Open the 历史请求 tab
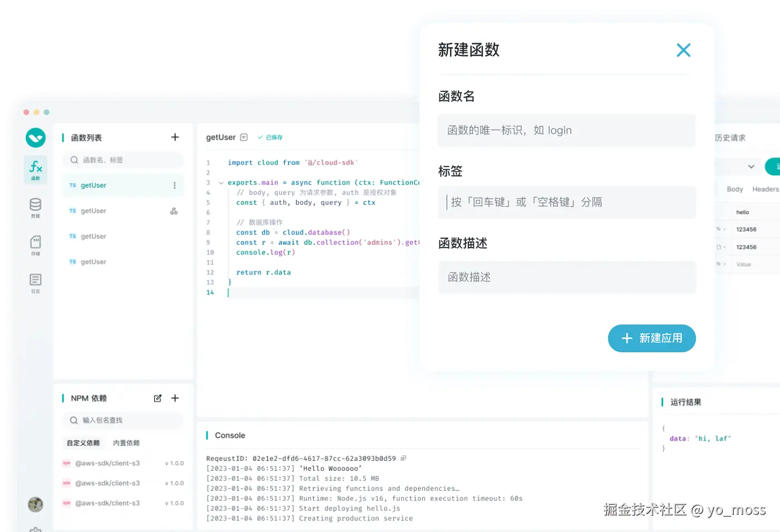Viewport: 780px width, 532px height. (730, 138)
